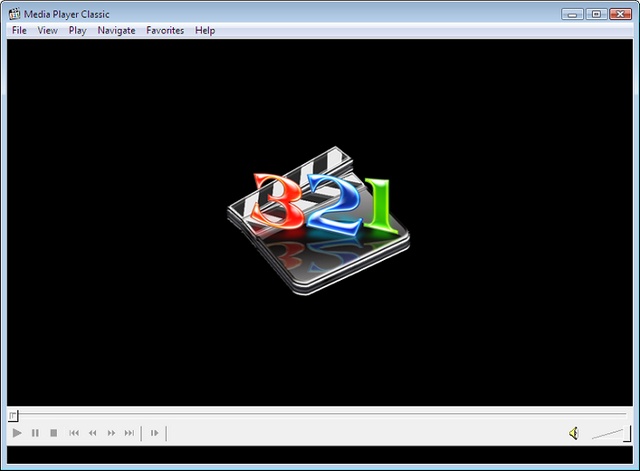Minimize the Media Player Classic window
640x471 pixels.
(x=572, y=14)
